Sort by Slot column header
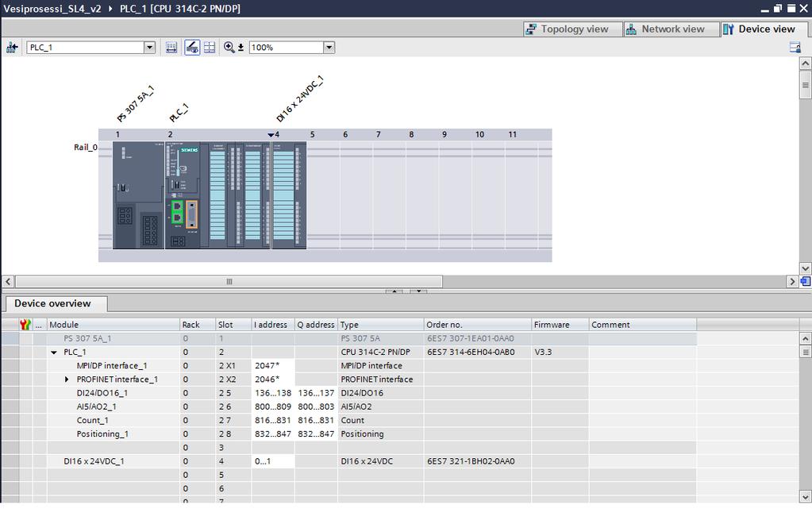The width and height of the screenshot is (812, 528). pyautogui.click(x=233, y=325)
